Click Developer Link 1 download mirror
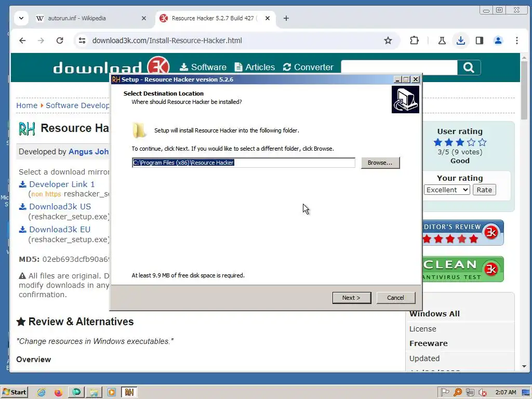The width and height of the screenshot is (532, 399). 62,184
